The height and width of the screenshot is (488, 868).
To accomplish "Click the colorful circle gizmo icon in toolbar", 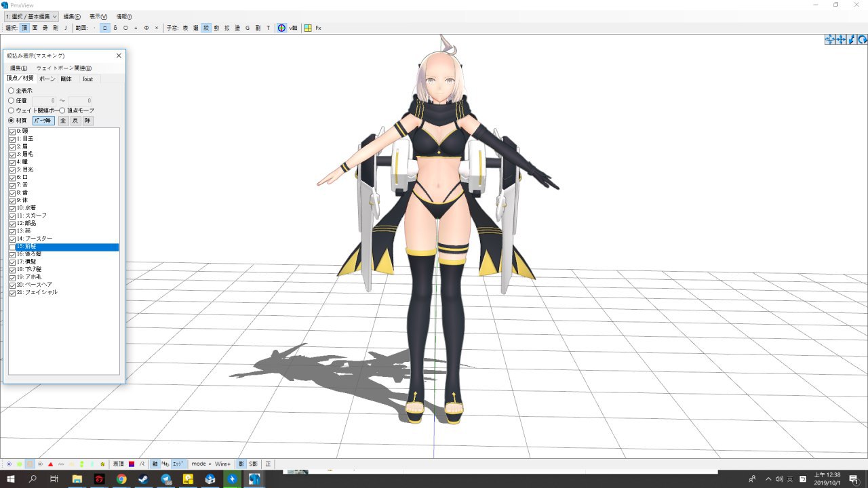I will click(x=281, y=28).
